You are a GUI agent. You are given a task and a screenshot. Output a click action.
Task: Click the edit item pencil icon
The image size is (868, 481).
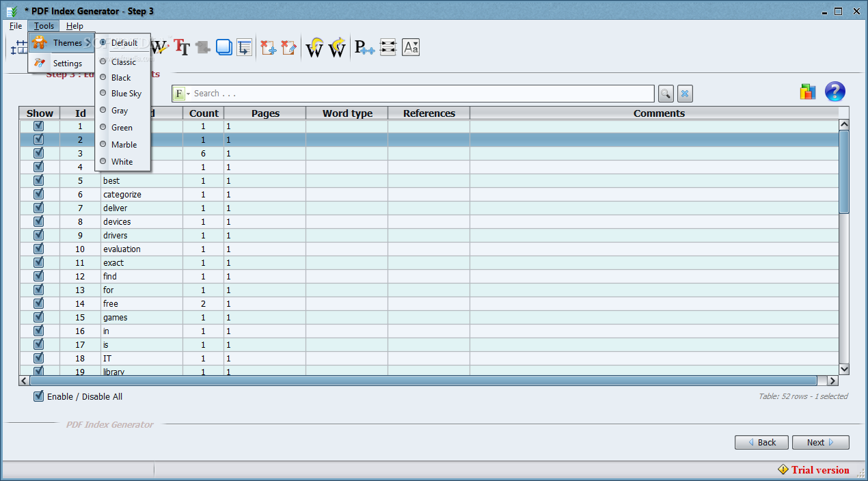pyautogui.click(x=289, y=47)
